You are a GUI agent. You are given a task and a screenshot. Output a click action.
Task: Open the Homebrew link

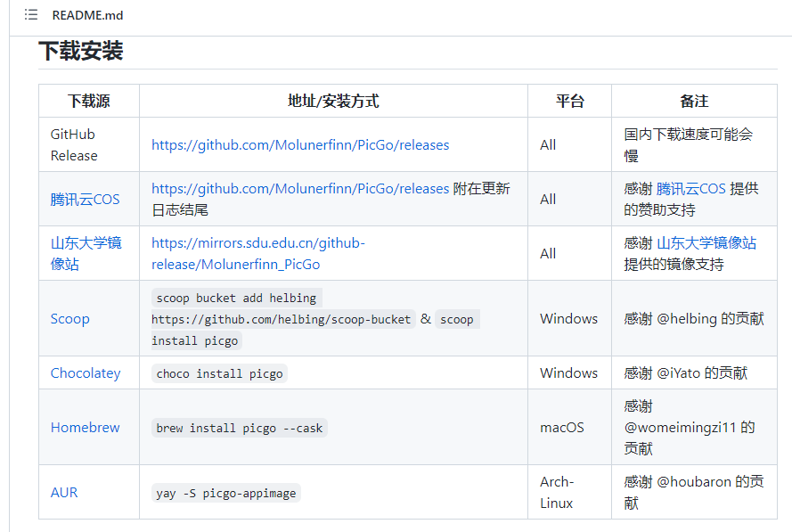85,428
